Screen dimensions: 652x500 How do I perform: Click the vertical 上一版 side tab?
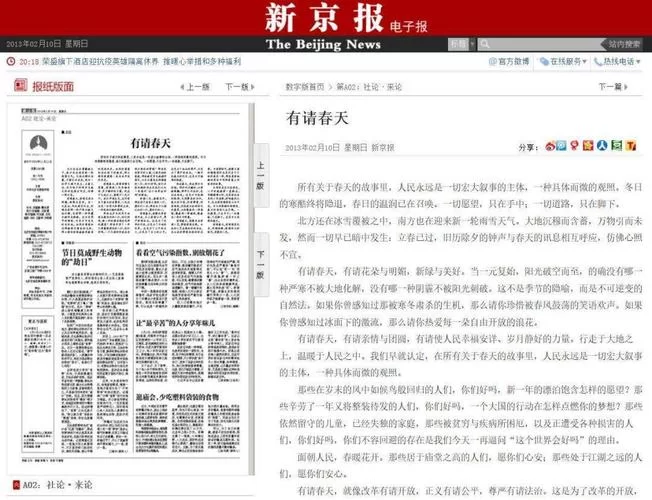tap(261, 176)
